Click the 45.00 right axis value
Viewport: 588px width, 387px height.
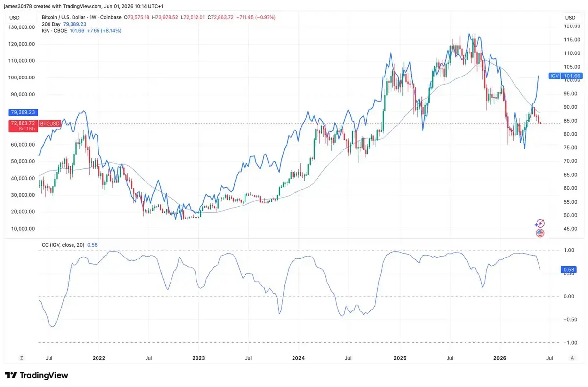coord(570,229)
